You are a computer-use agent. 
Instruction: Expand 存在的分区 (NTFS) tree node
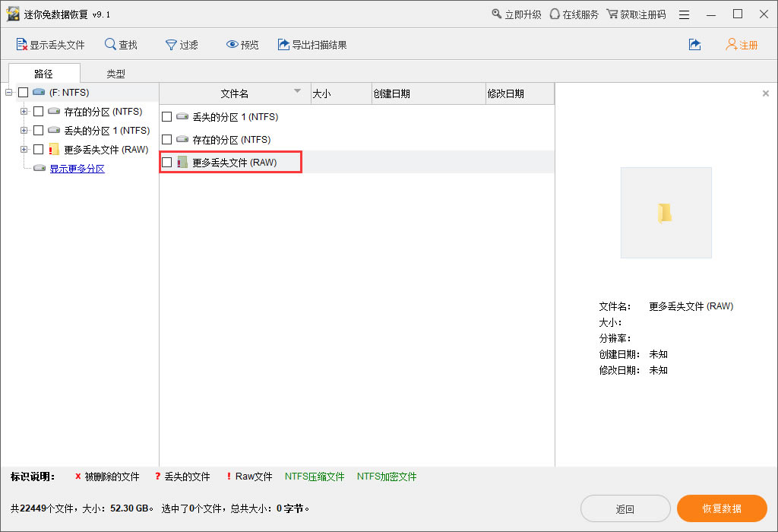pyautogui.click(x=24, y=112)
